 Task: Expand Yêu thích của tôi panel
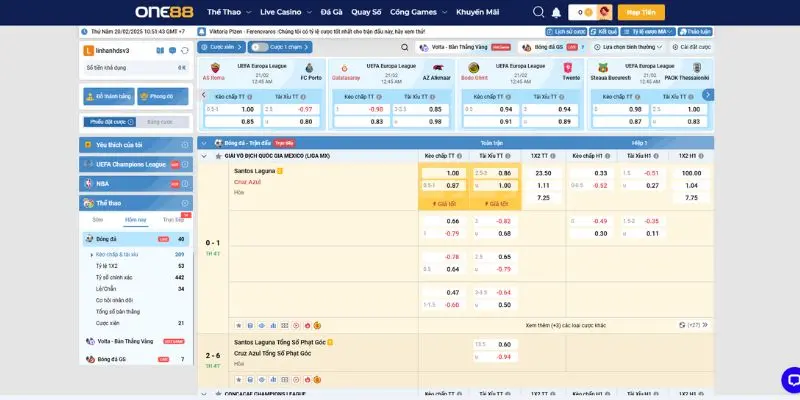click(x=136, y=145)
